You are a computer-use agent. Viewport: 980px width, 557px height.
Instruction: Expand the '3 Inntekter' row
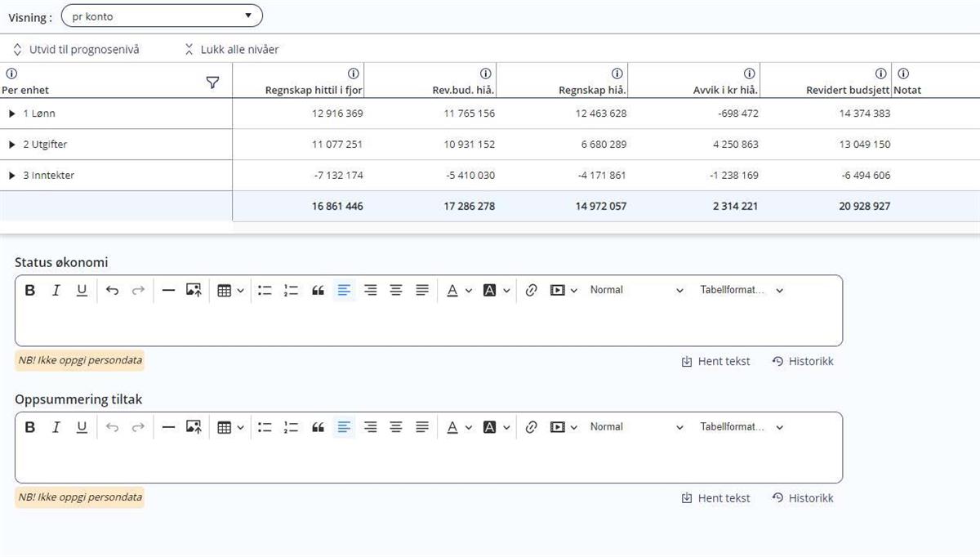[12, 176]
